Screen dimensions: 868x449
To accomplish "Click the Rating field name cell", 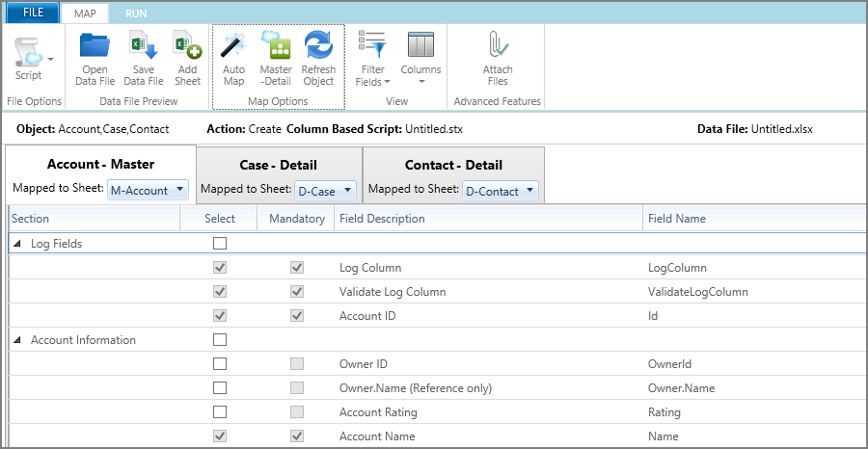I will click(665, 412).
